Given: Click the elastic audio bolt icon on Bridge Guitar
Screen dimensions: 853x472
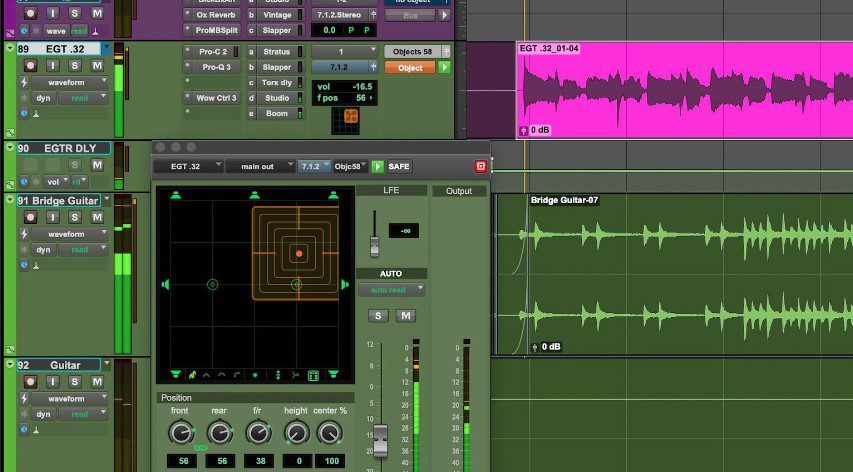Looking at the screenshot, I should (x=24, y=234).
